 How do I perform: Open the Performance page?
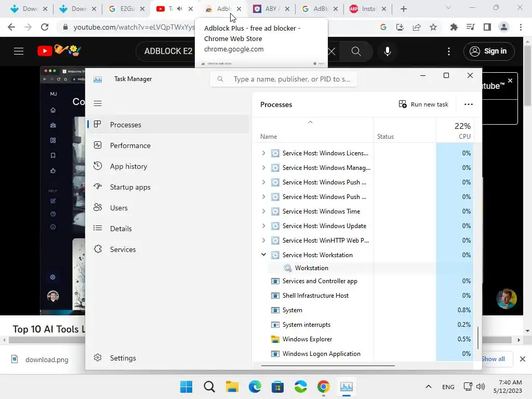pos(169,145)
